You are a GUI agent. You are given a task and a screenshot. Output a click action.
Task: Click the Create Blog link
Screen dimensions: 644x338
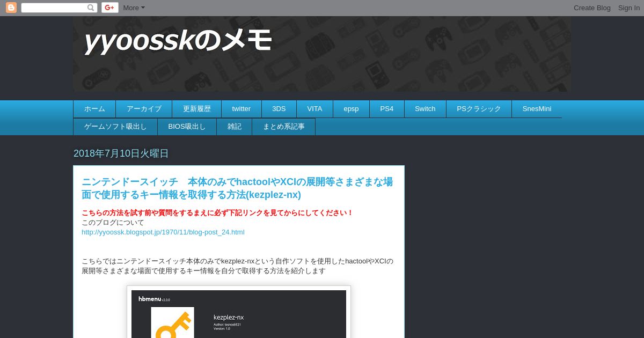pos(592,8)
